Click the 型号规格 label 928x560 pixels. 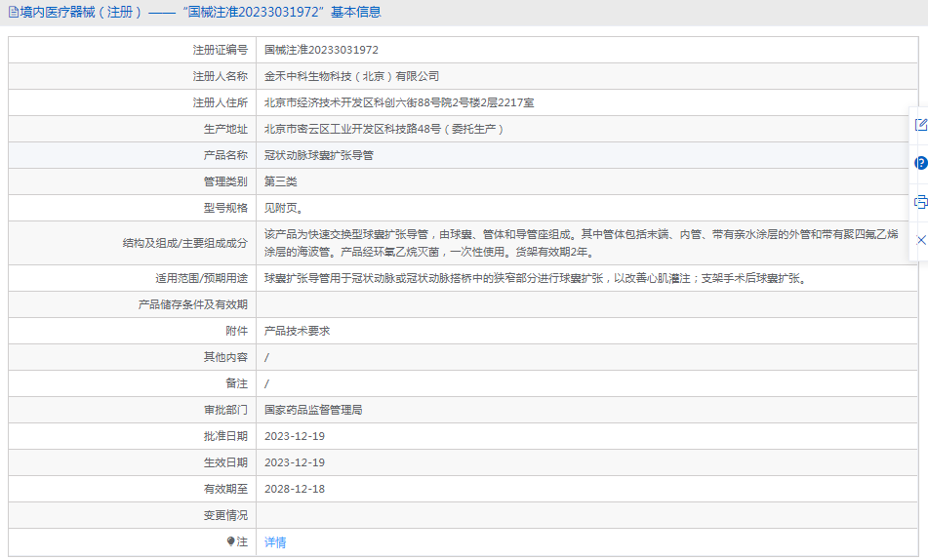(x=225, y=208)
